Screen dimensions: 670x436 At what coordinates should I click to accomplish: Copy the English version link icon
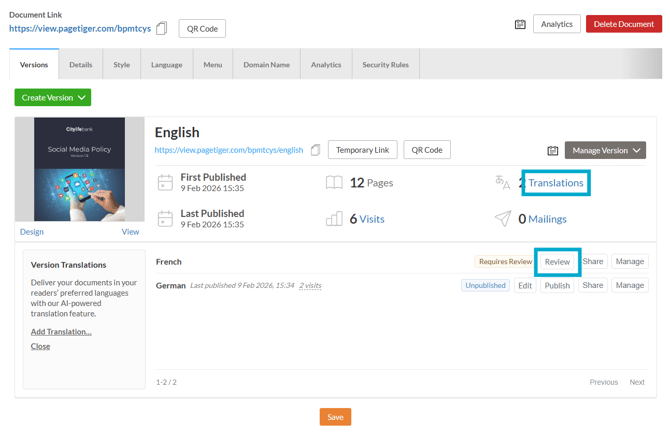(315, 150)
